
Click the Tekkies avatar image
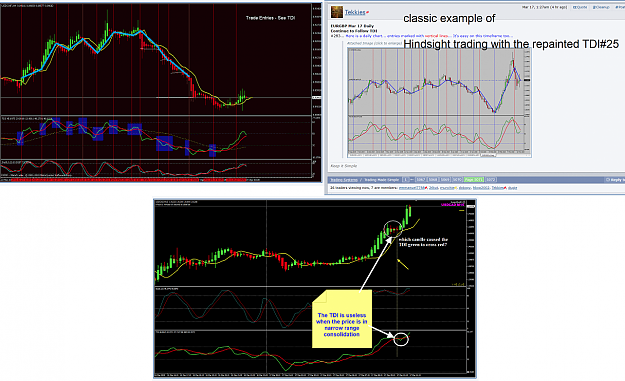coord(337,12)
